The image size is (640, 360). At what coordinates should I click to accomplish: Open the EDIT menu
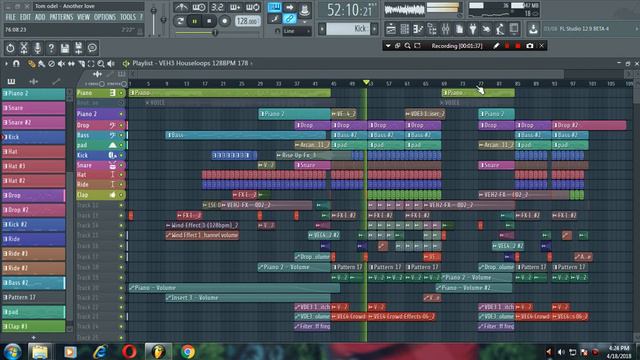click(x=25, y=17)
